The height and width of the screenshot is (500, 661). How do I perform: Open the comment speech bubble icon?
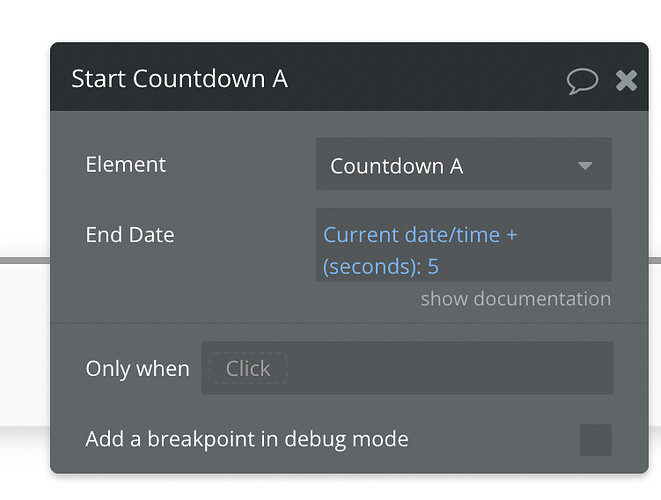point(582,80)
